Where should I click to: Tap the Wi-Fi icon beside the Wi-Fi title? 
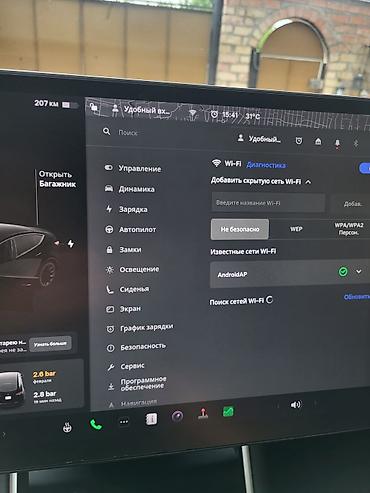click(x=216, y=163)
